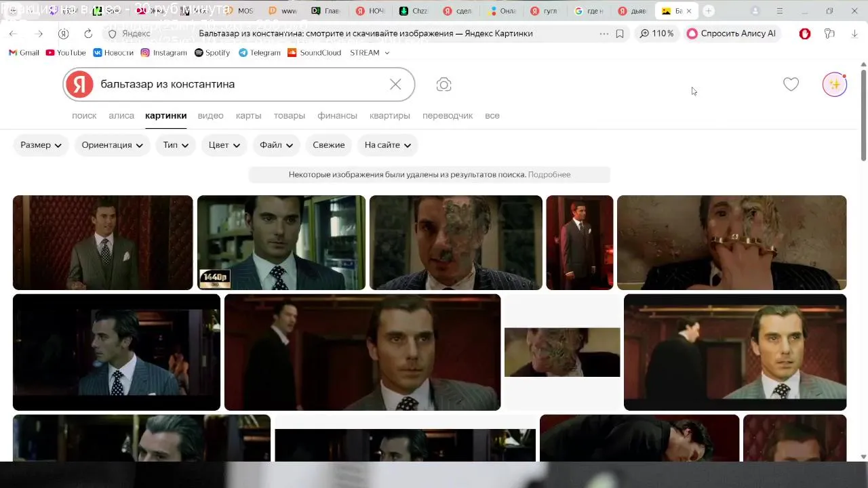Open the first thumbnail with red quilted wall

(102, 243)
